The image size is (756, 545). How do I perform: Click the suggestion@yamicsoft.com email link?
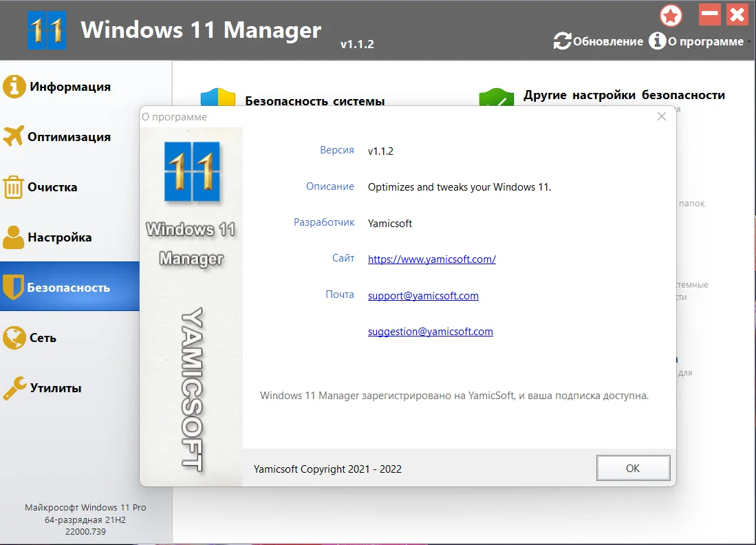[x=430, y=332]
